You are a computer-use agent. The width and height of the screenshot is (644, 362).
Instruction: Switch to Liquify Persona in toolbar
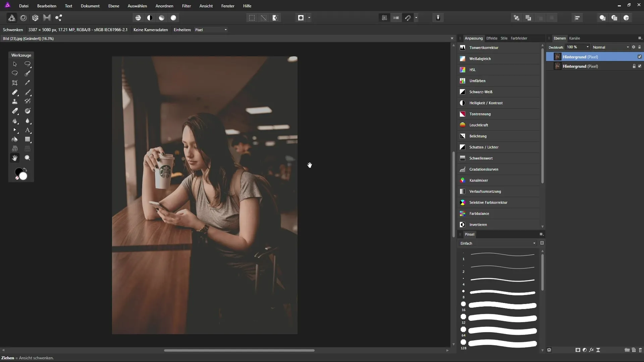coord(23,18)
